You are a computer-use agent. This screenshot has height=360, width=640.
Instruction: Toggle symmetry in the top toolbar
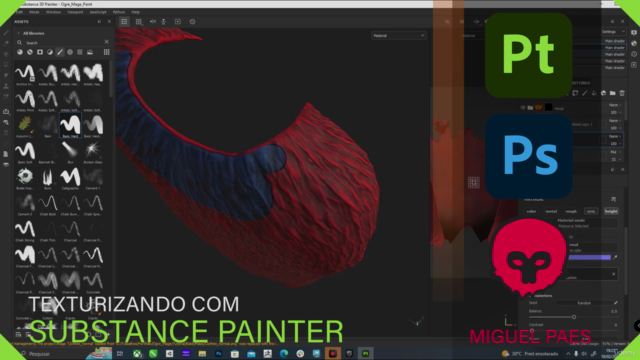[x=153, y=22]
